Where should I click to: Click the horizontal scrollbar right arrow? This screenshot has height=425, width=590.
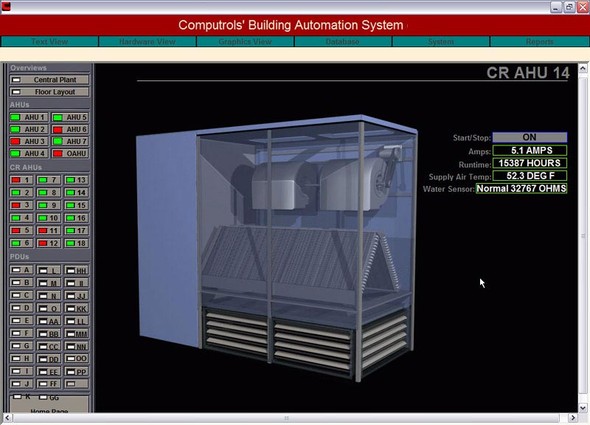click(x=573, y=418)
